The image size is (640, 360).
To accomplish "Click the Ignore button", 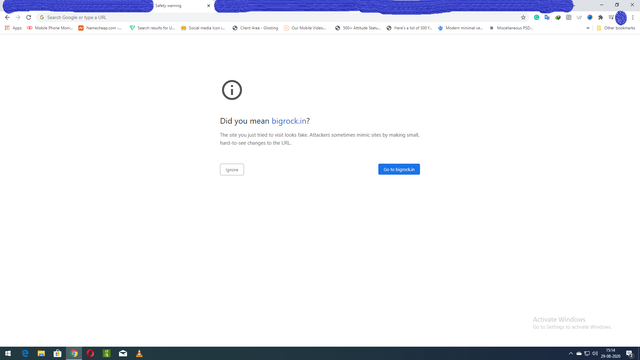I will (x=232, y=169).
